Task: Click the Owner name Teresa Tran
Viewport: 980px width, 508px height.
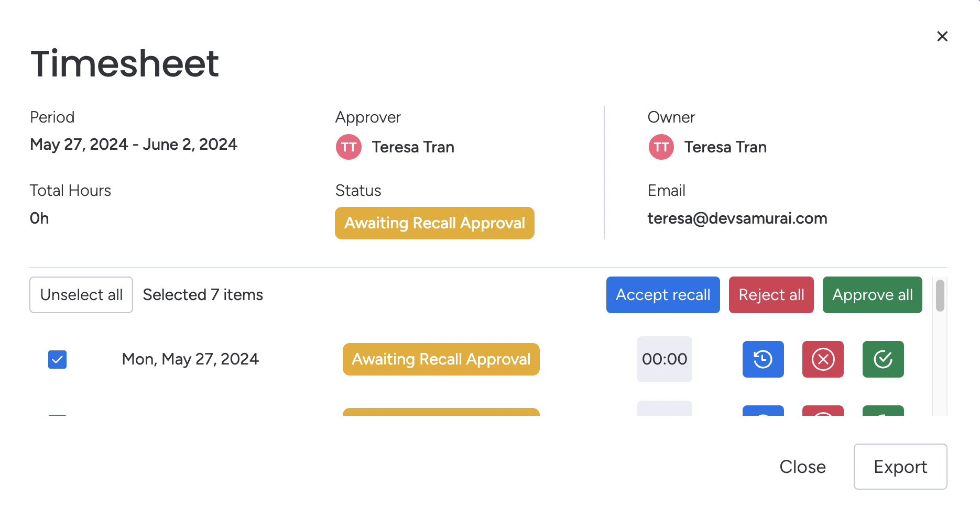Action: [x=725, y=147]
